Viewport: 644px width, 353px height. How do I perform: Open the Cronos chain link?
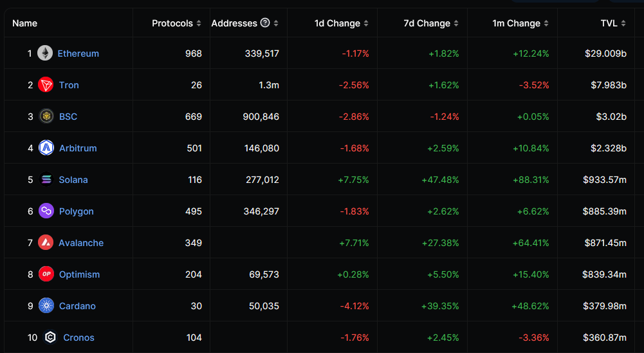pos(79,338)
